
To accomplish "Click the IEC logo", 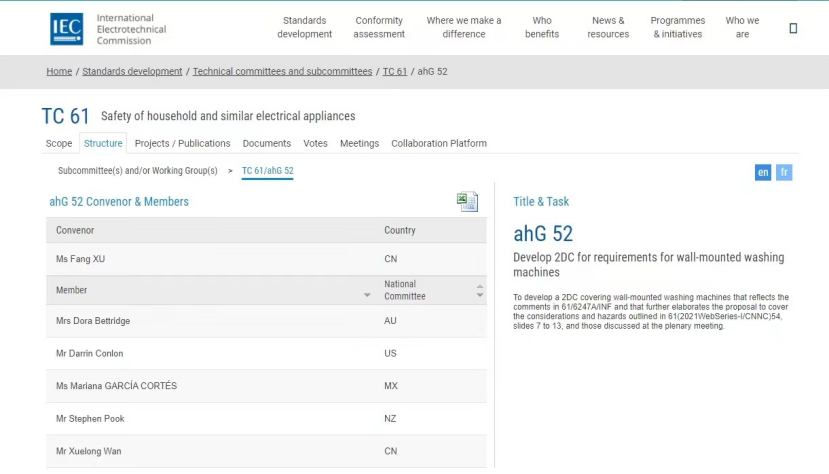I will [67, 29].
